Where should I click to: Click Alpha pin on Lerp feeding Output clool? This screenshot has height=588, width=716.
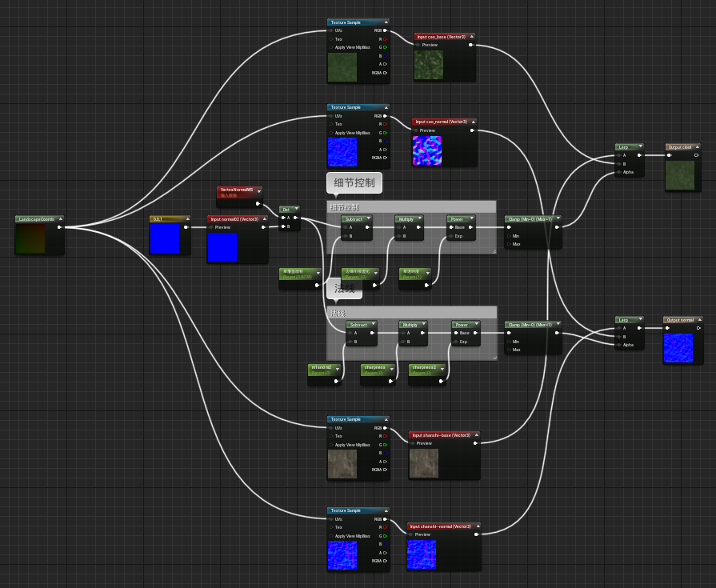[x=619, y=173]
